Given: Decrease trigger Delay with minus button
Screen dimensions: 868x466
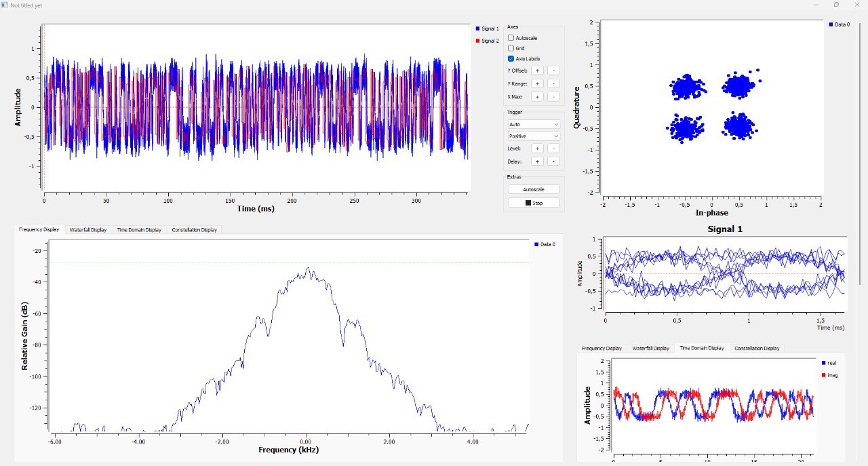Looking at the screenshot, I should click(553, 161).
